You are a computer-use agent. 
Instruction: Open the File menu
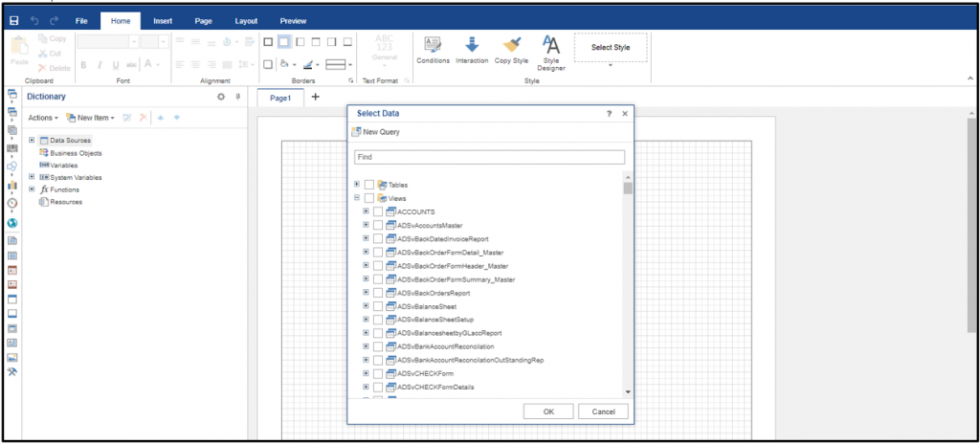[x=81, y=21]
